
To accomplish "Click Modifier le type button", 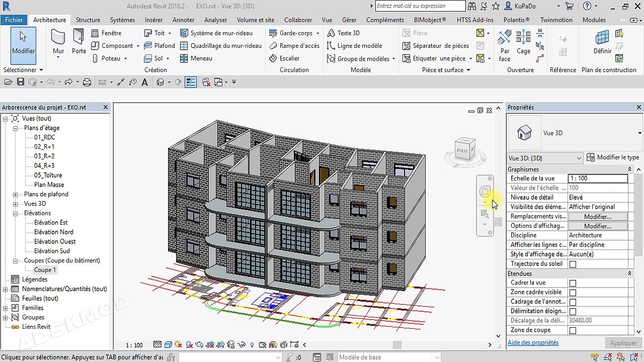I will point(613,157).
